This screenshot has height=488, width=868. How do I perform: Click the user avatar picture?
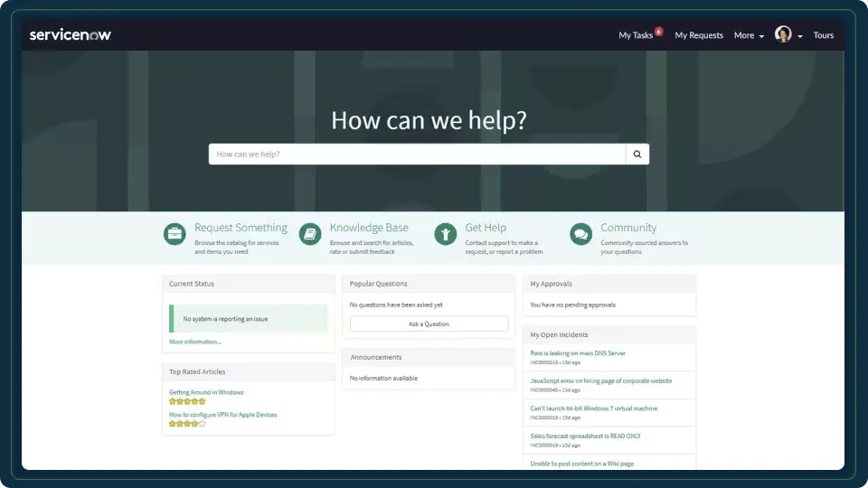[x=783, y=34]
